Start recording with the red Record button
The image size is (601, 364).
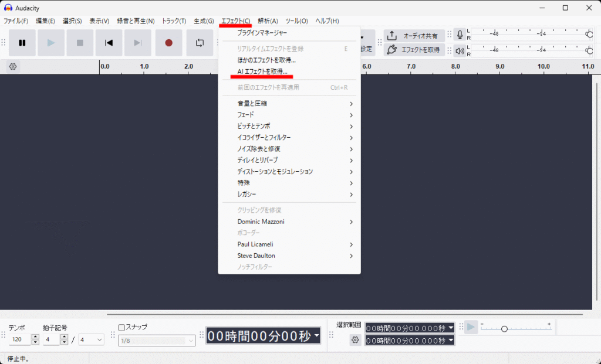168,43
